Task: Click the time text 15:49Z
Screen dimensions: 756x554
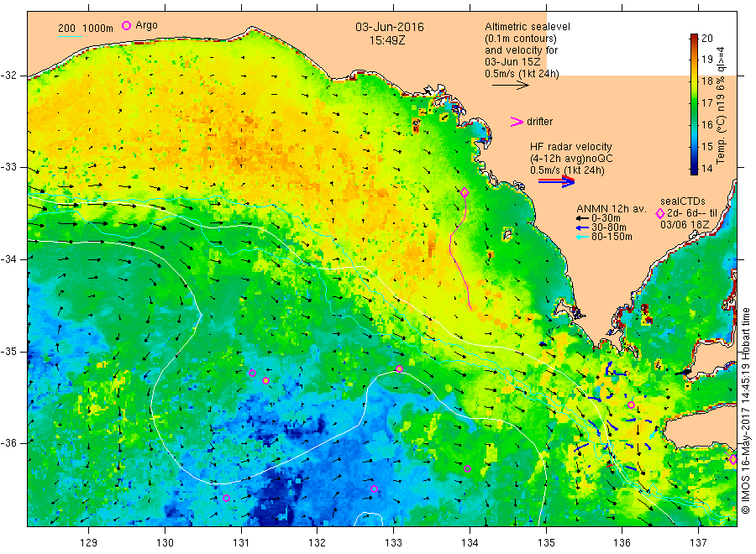Action: [387, 40]
